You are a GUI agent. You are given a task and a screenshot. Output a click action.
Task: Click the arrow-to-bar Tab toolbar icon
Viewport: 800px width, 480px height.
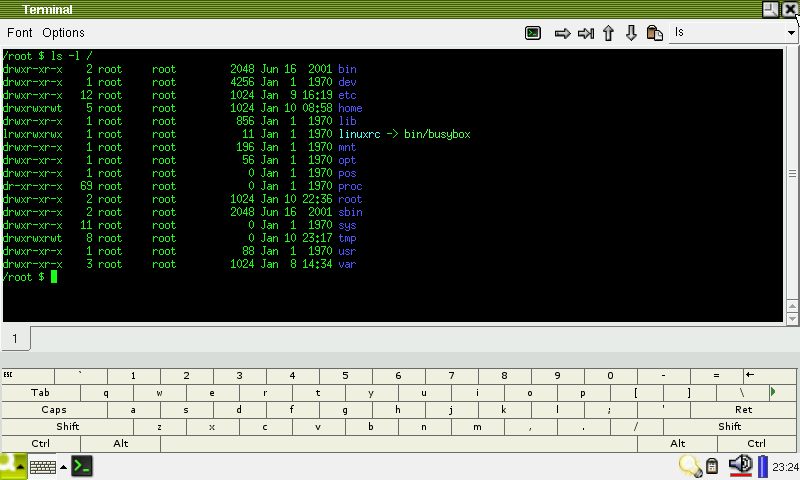click(586, 34)
